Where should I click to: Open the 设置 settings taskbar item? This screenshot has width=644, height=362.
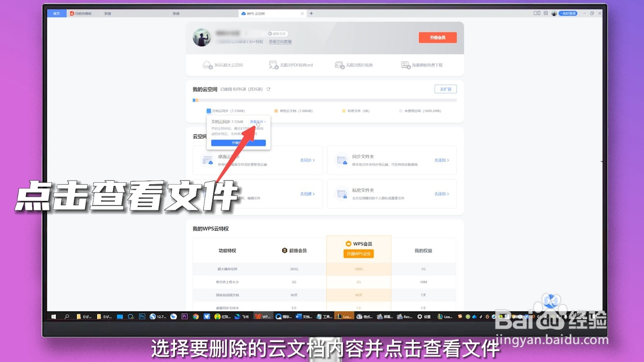pos(424,317)
